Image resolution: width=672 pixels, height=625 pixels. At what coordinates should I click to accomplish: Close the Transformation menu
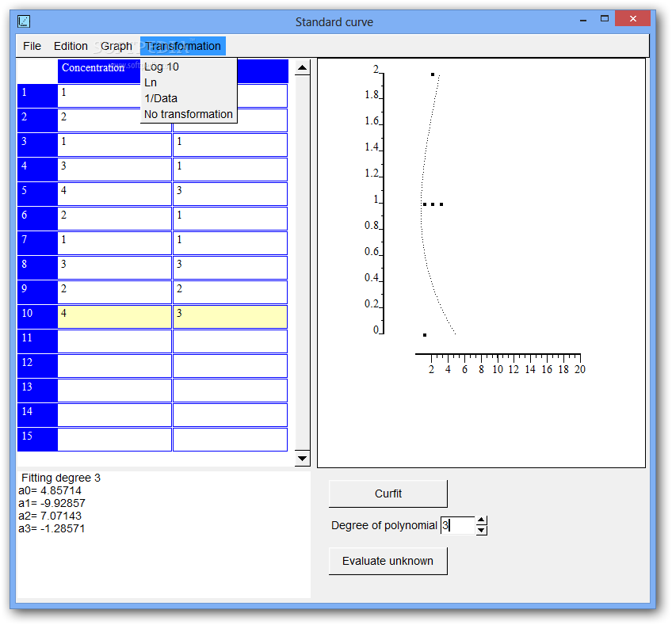(183, 46)
